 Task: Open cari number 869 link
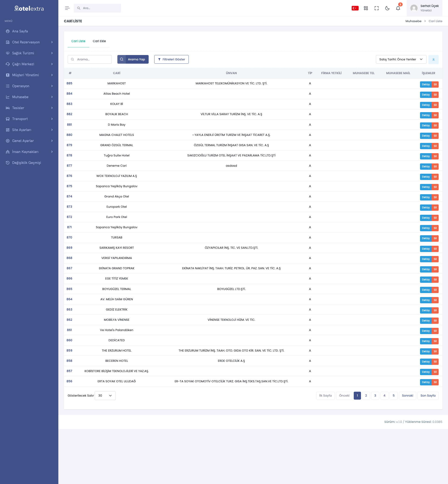[69, 248]
